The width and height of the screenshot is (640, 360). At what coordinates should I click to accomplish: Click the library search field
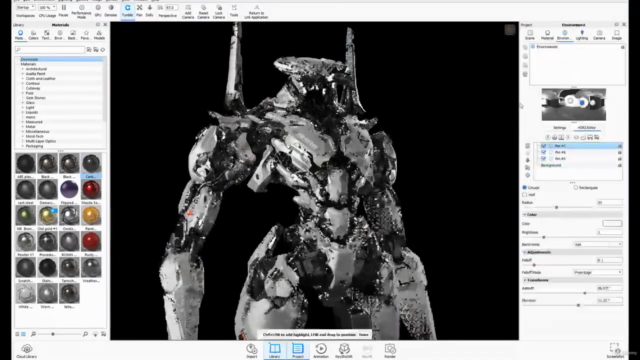50,49
